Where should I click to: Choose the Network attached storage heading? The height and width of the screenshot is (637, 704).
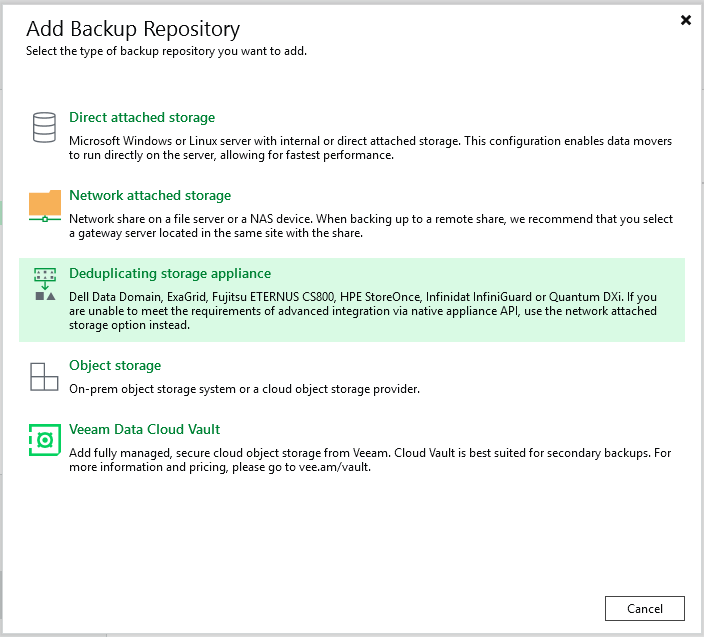[149, 196]
